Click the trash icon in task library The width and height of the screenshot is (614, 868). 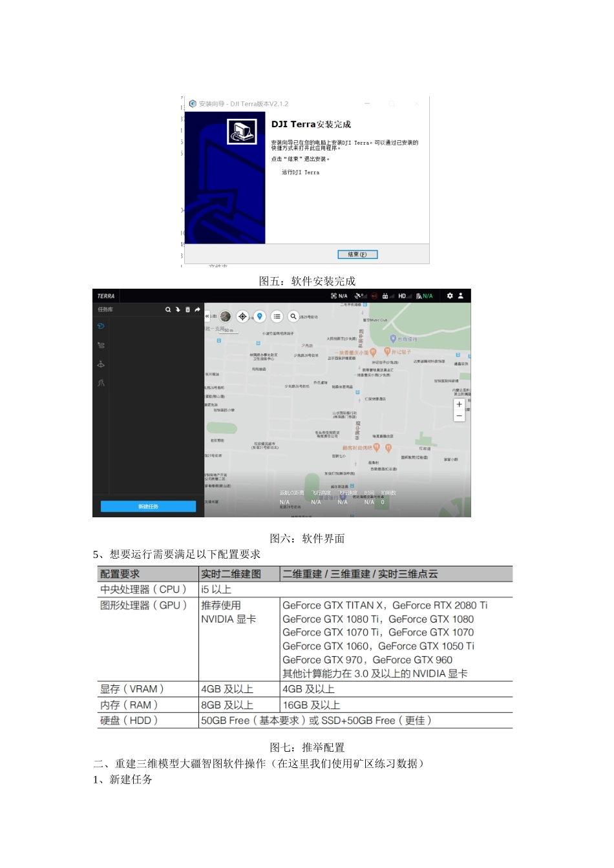pos(187,310)
